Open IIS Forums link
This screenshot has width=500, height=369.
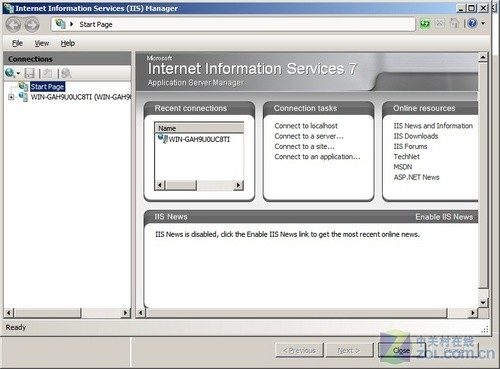[x=410, y=146]
